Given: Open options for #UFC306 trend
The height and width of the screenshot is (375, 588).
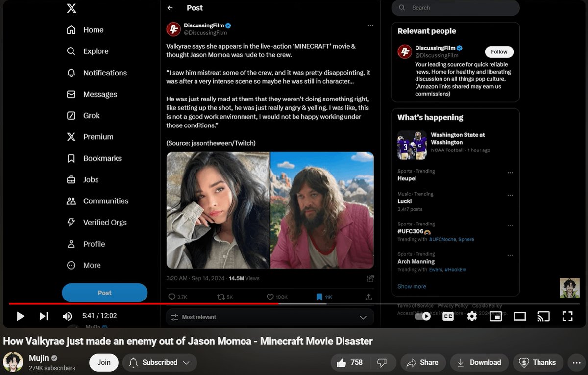Looking at the screenshot, I should (510, 225).
